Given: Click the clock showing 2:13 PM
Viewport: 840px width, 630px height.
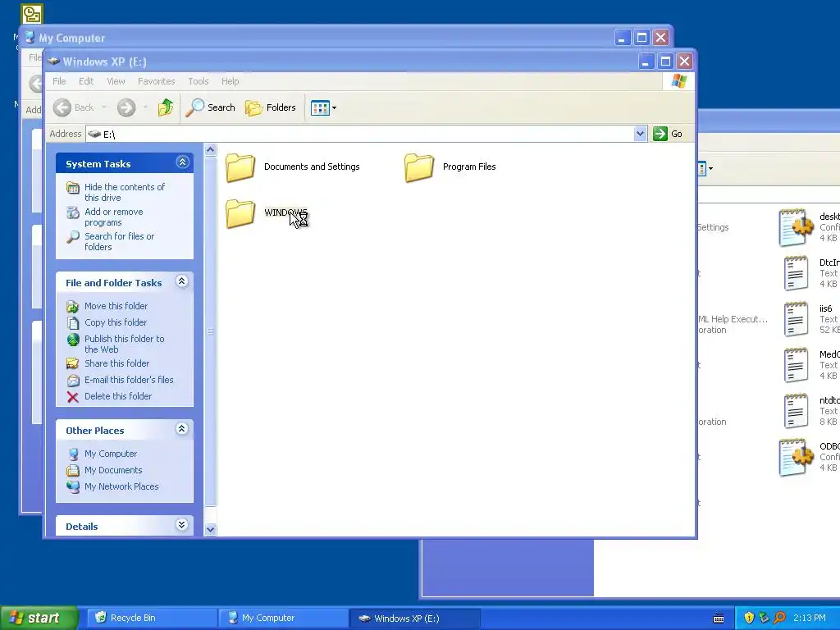Looking at the screenshot, I should coord(809,619).
